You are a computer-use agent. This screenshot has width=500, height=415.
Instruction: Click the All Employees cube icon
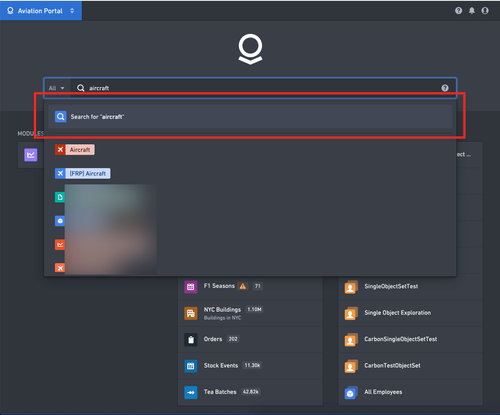tap(351, 393)
